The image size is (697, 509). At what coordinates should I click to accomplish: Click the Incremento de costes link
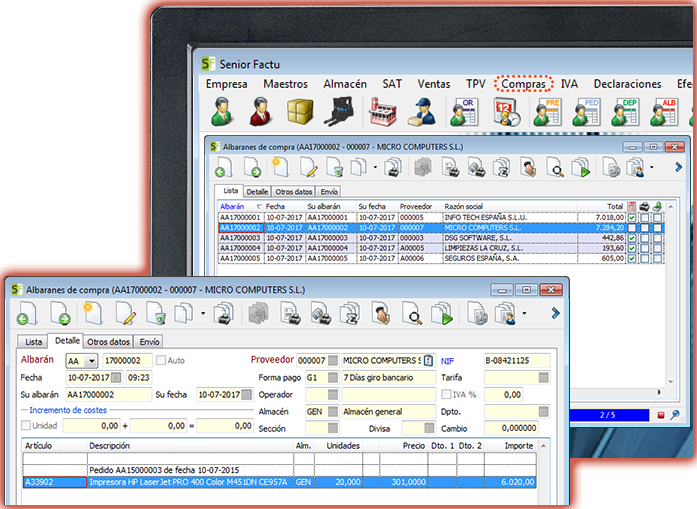pos(68,410)
